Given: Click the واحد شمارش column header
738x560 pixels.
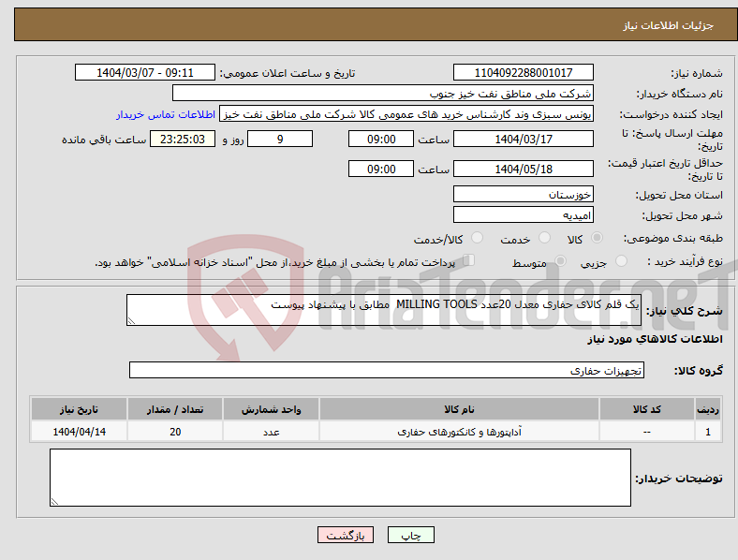Looking at the screenshot, I should click(x=271, y=409).
